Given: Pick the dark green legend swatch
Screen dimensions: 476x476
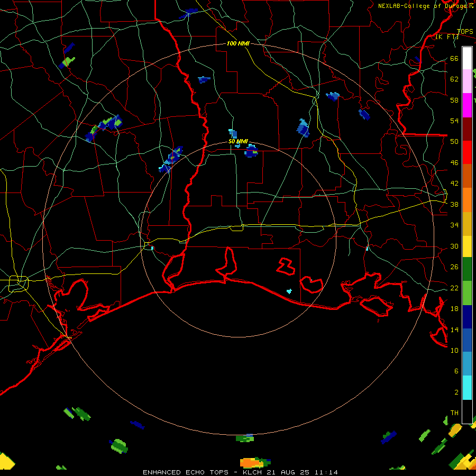Looking at the screenshot, I should [467, 269].
